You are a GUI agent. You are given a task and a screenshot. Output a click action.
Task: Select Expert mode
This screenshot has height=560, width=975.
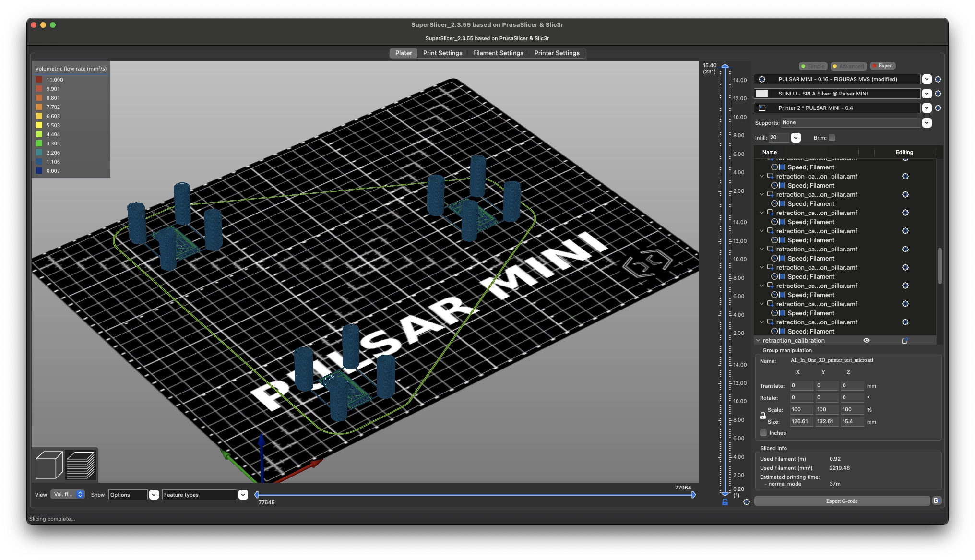[x=883, y=66]
